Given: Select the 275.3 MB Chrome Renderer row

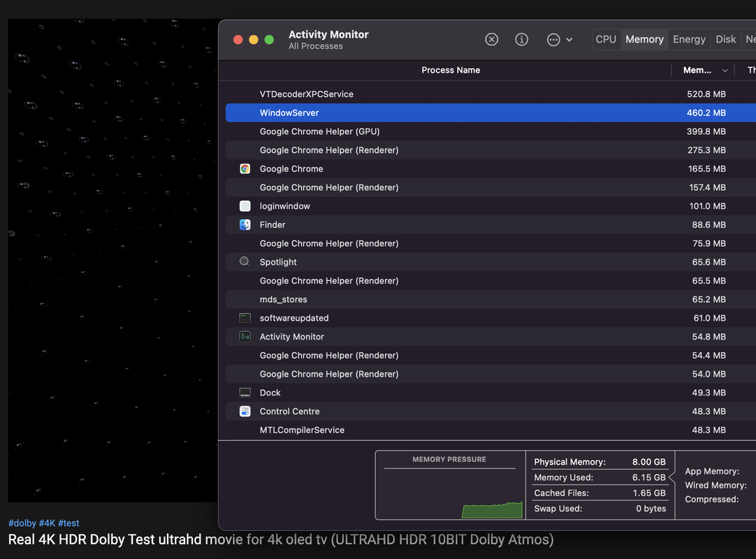Looking at the screenshot, I should [490, 150].
